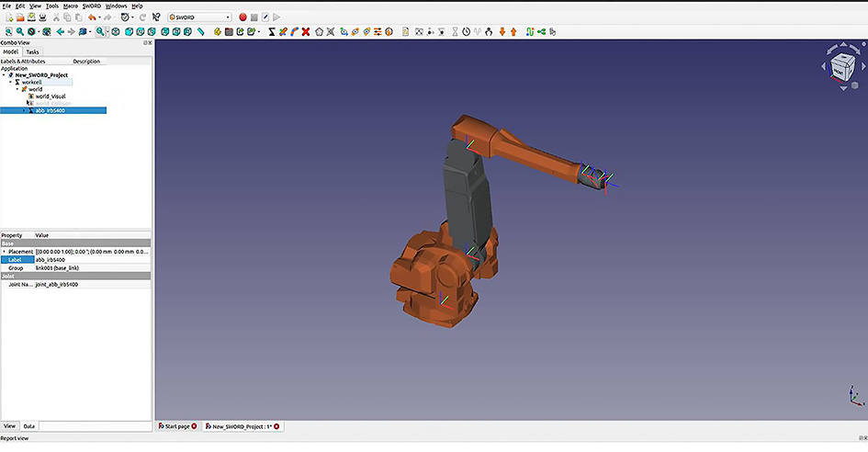868x452 pixels.
Task: Collapse the New_SWORD_Project tree node
Action: 4,75
